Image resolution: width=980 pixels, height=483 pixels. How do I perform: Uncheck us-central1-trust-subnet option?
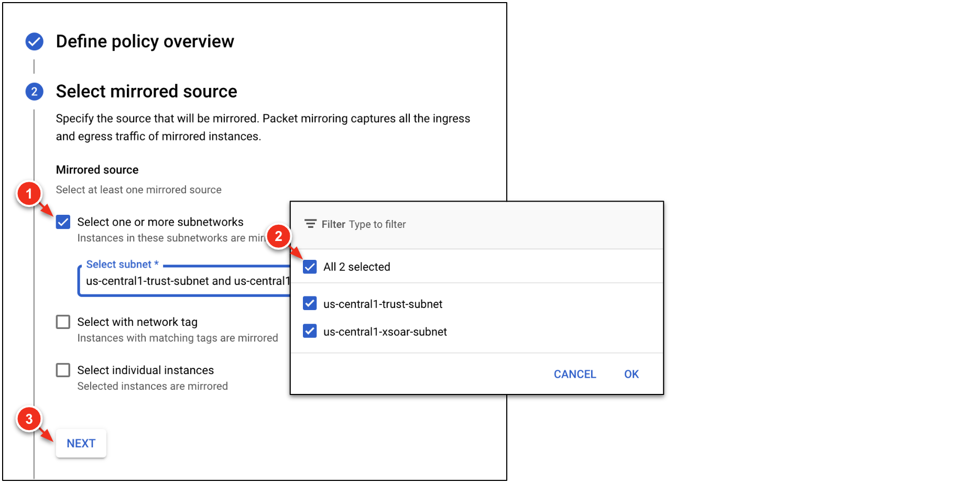pos(310,304)
